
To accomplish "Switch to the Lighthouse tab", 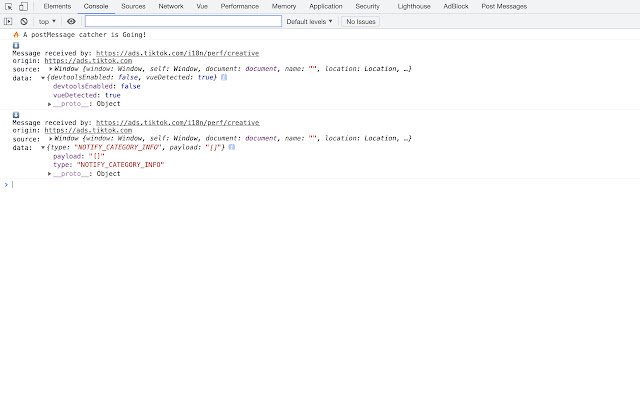I will pos(413,6).
